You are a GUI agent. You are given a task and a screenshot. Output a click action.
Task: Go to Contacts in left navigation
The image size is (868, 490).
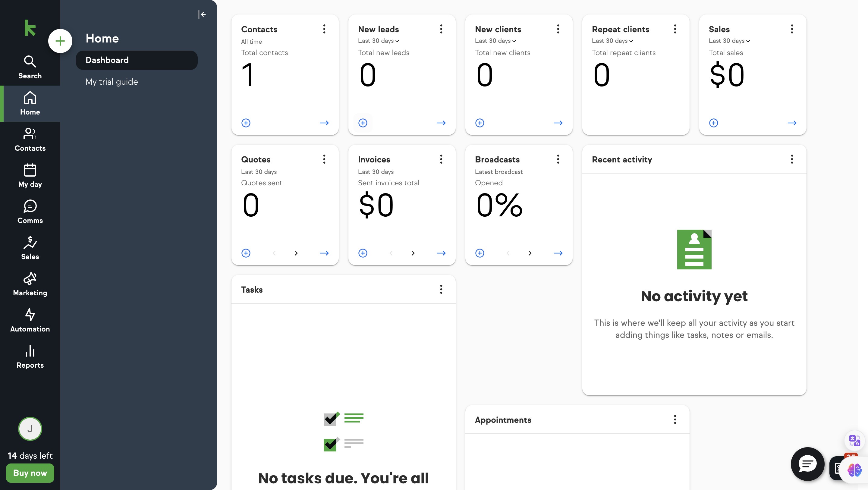30,140
